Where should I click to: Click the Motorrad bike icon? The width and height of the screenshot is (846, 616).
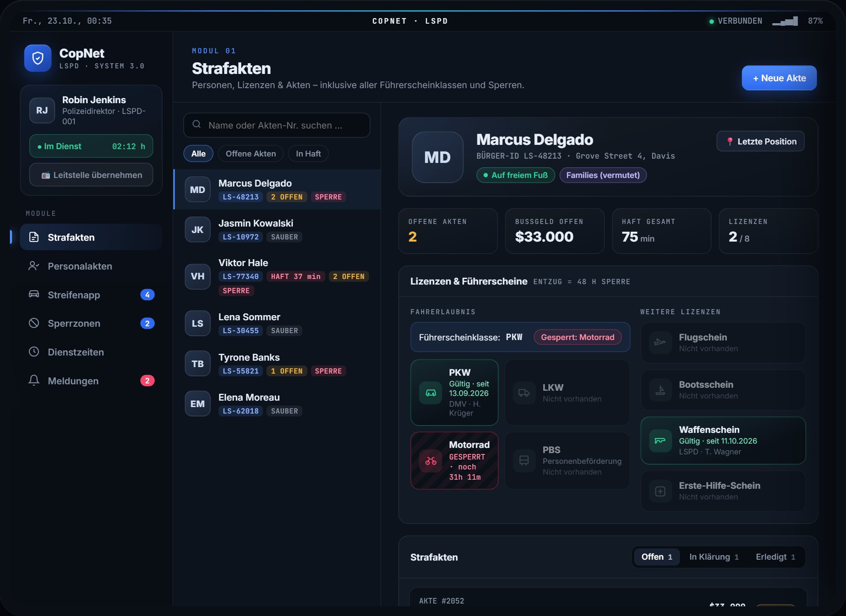click(x=431, y=461)
